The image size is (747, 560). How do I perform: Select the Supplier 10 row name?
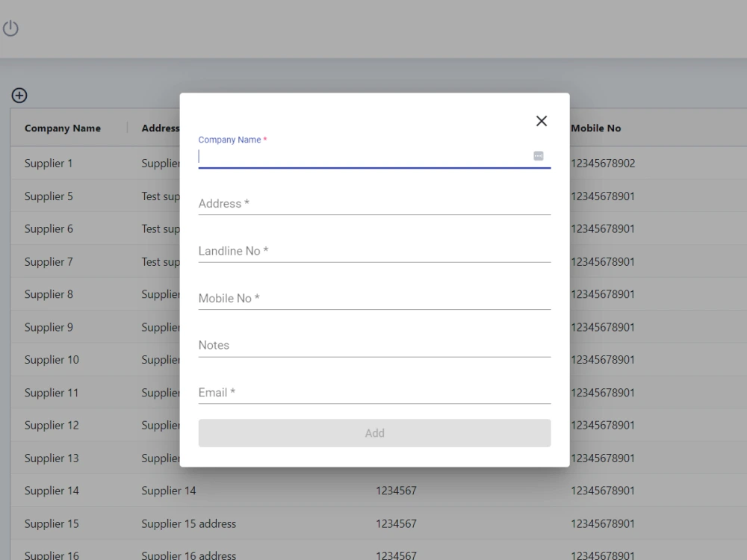[52, 360]
